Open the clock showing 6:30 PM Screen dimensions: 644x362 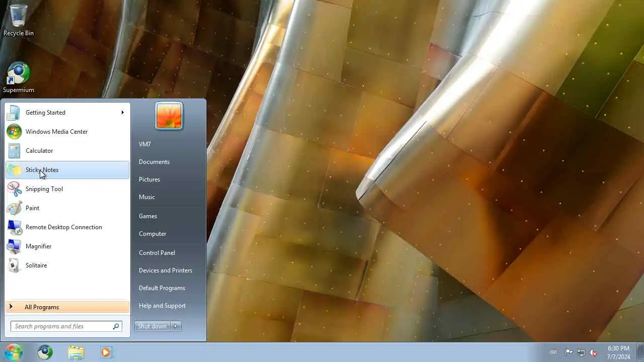pos(618,352)
